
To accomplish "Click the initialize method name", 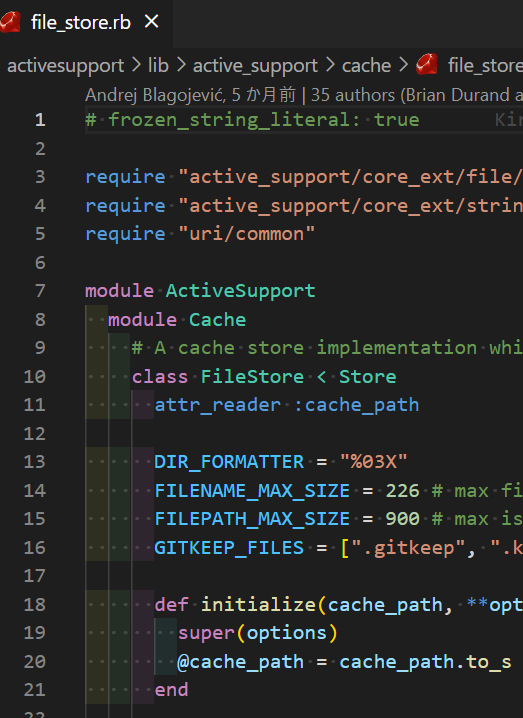I will pyautogui.click(x=258, y=604).
